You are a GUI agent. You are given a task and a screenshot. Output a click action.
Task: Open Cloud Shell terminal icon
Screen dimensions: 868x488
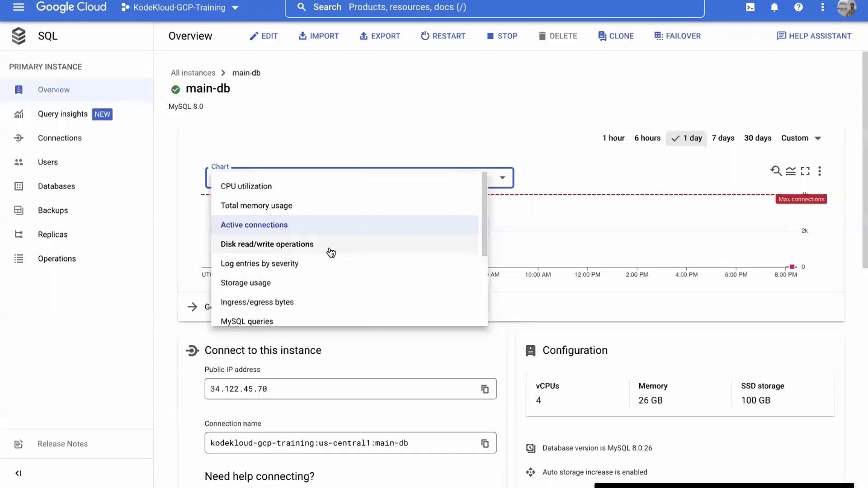click(x=750, y=7)
